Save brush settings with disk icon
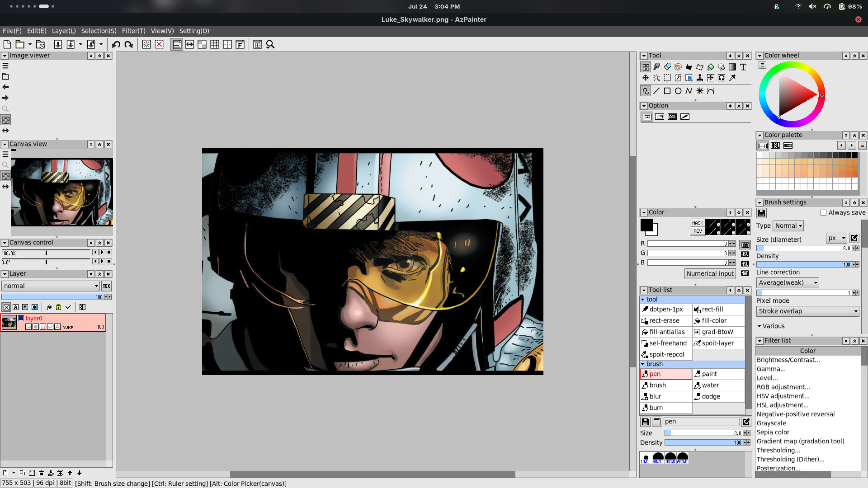 click(x=761, y=213)
